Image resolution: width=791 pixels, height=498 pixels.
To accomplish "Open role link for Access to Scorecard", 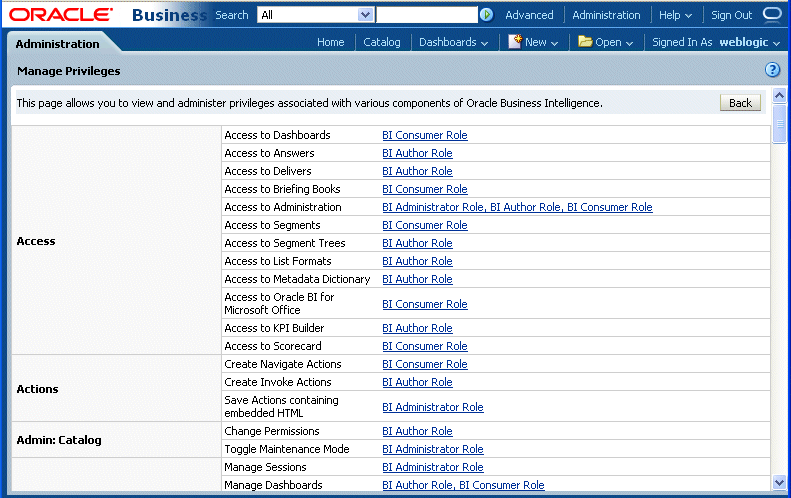I will pos(425,346).
